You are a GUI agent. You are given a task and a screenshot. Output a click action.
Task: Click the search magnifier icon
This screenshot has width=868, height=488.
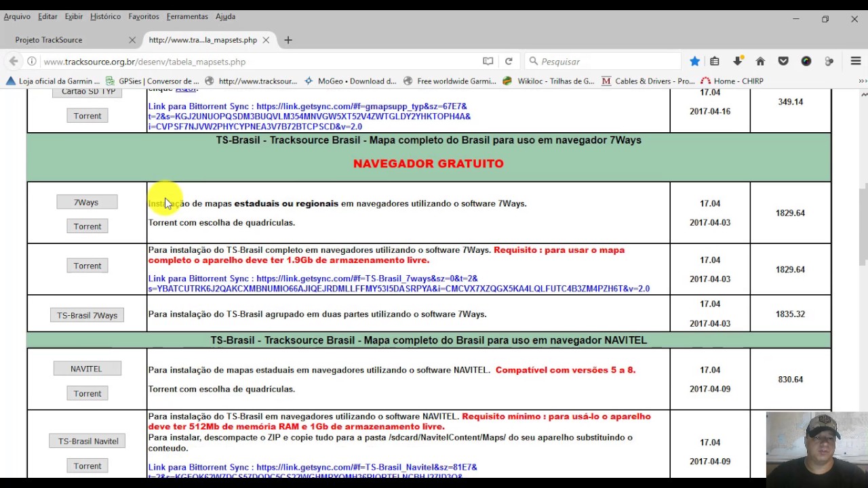pos(534,61)
